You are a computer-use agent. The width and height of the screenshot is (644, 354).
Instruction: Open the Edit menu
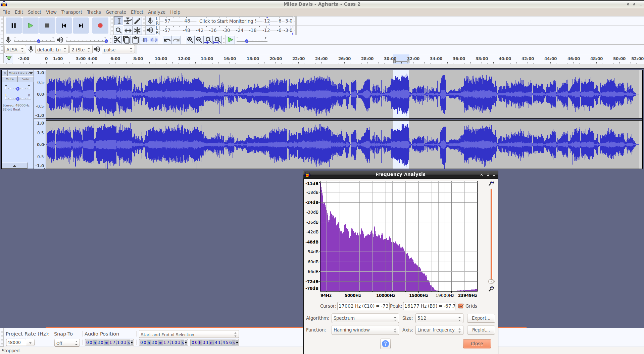click(x=19, y=12)
